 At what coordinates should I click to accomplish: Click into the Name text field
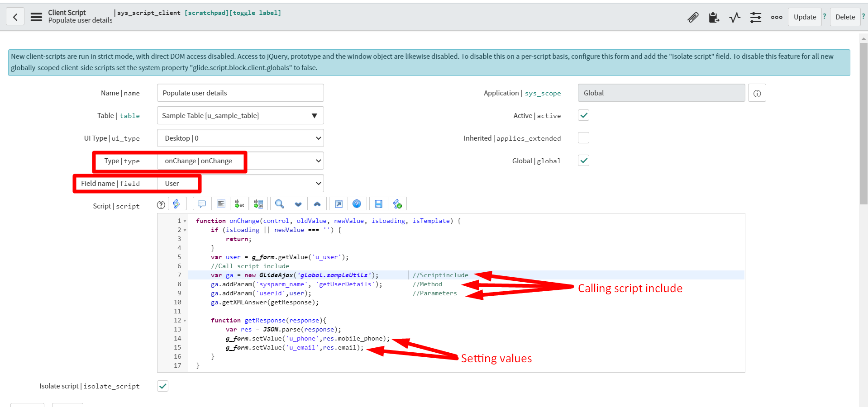(x=240, y=93)
